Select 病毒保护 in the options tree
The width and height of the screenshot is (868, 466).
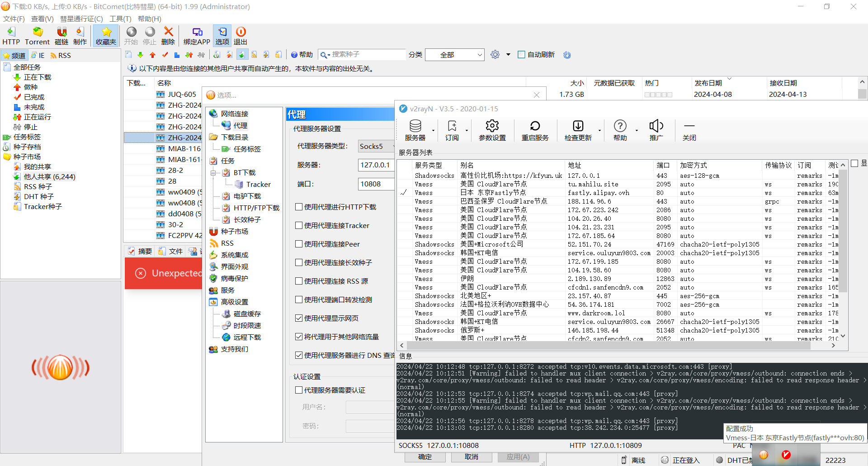(x=234, y=278)
